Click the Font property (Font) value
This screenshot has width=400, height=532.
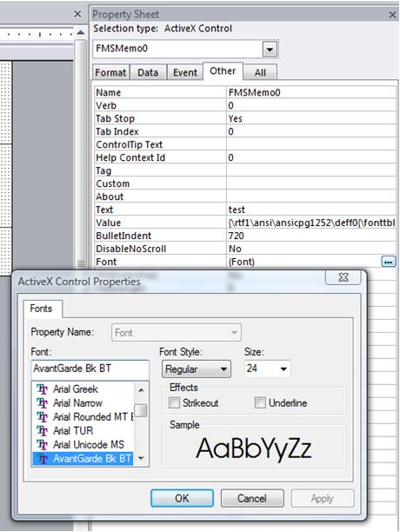(304, 262)
